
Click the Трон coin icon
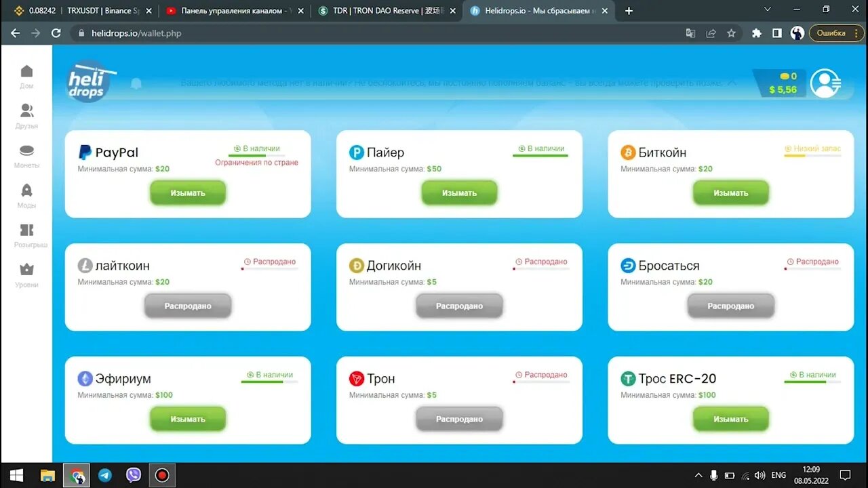[x=357, y=379]
